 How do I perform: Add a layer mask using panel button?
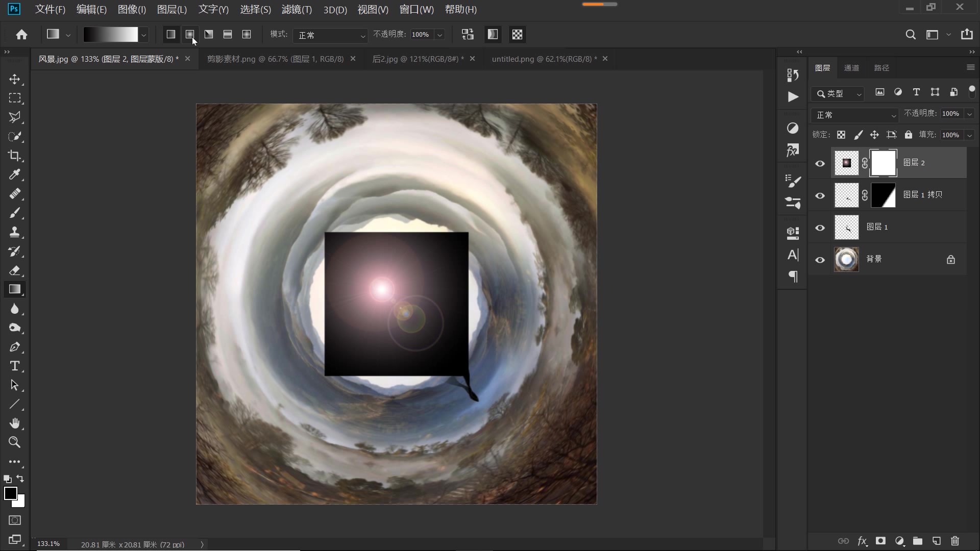pyautogui.click(x=880, y=541)
